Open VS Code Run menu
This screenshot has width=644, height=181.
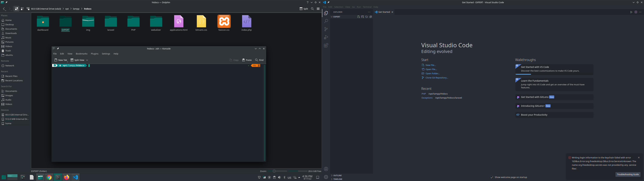click(x=359, y=7)
